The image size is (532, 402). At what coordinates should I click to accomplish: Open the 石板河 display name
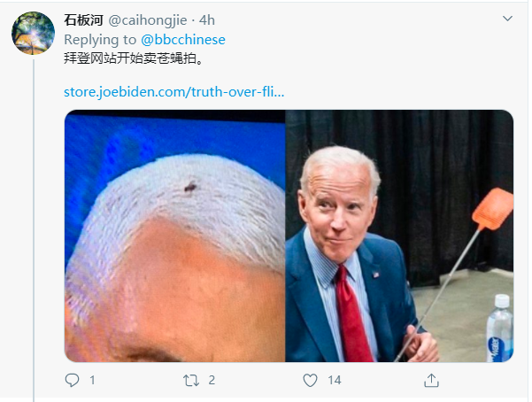click(x=83, y=20)
